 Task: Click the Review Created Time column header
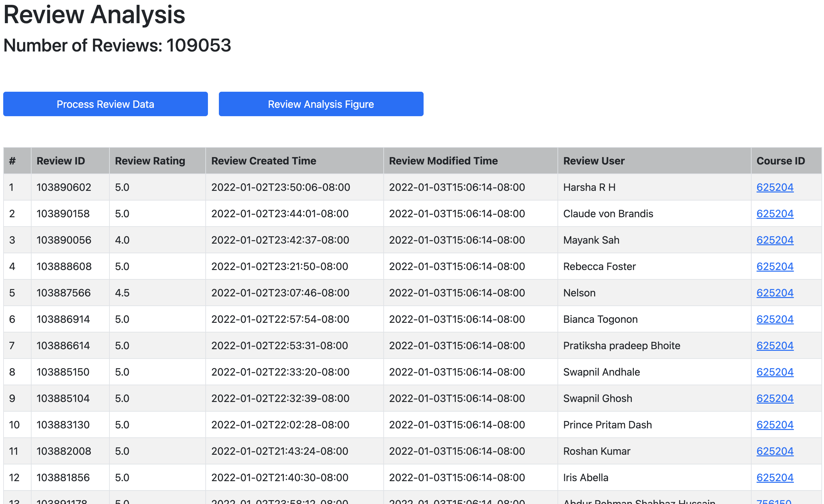click(264, 161)
